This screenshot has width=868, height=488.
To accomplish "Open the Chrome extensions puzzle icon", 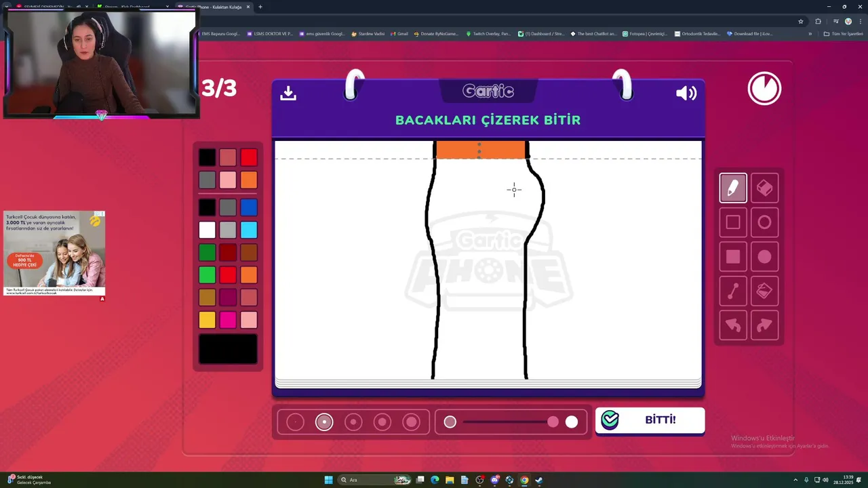I will tap(818, 21).
